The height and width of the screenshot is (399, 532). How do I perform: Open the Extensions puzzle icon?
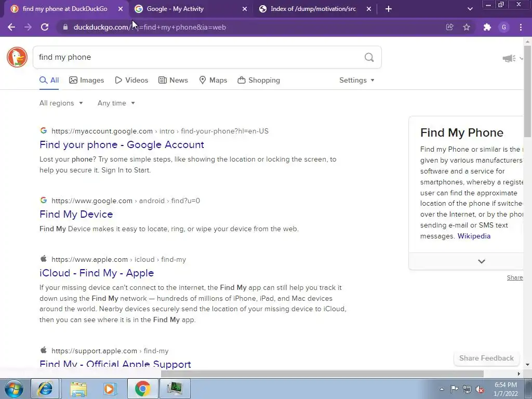point(487,27)
